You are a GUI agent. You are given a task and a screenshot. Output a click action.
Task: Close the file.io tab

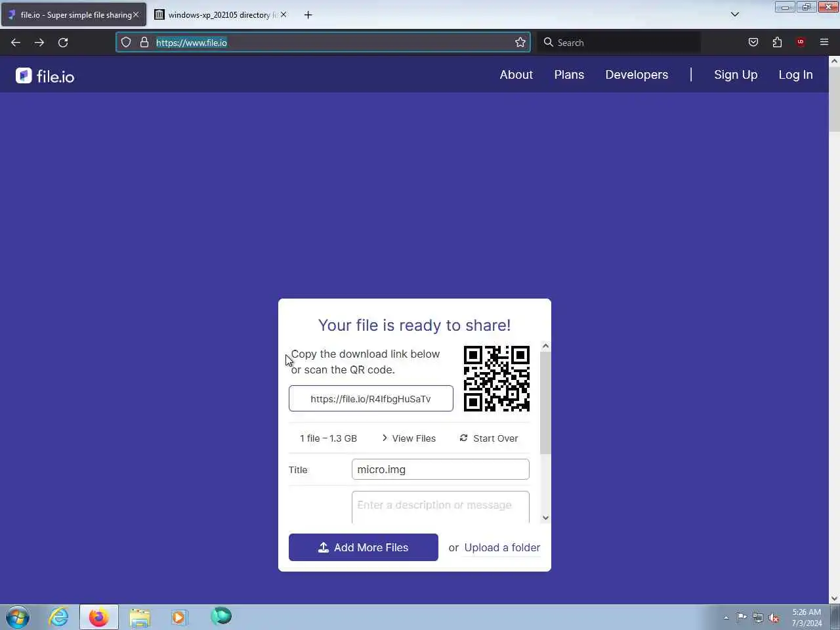(x=136, y=14)
